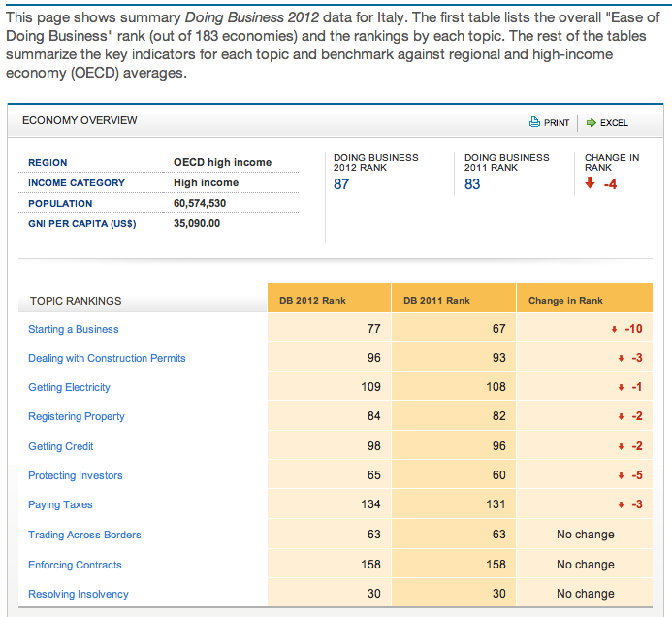Screen dimensions: 672x617
Task: Open the Starting a Business topic
Action: (74, 329)
